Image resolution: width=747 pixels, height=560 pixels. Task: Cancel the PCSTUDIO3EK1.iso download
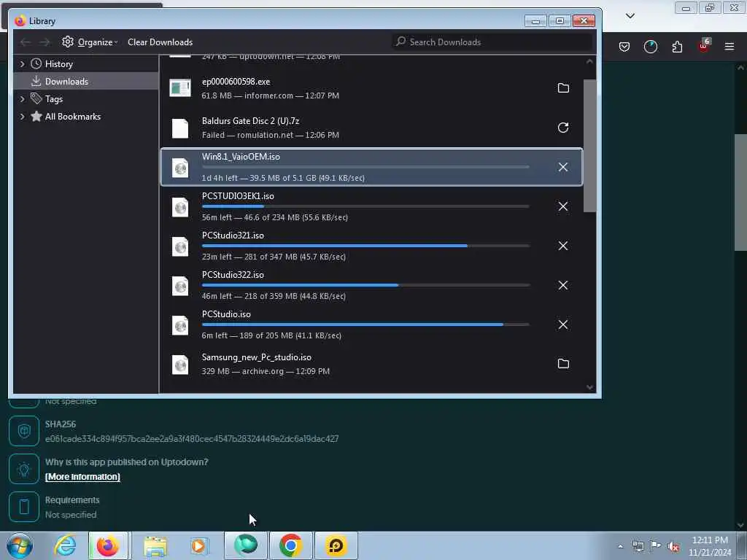563,206
